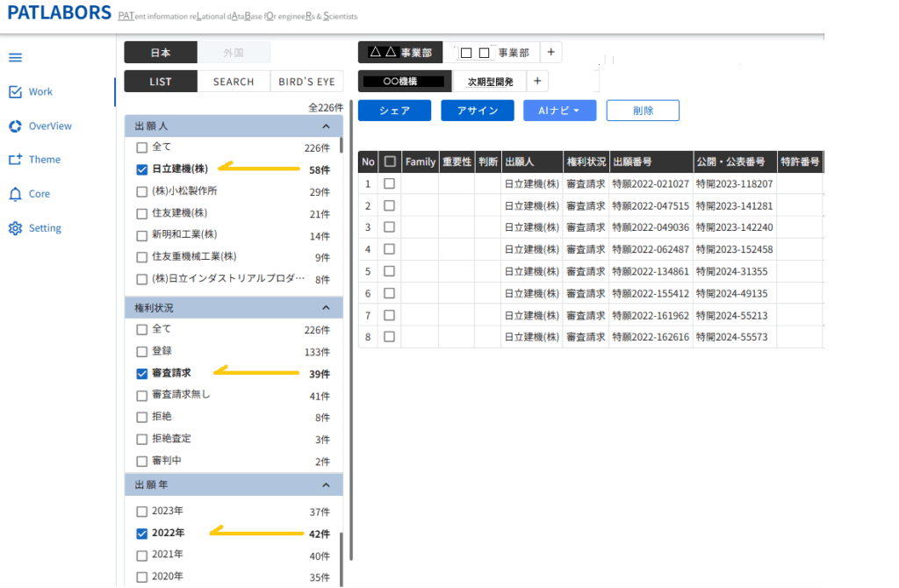Add new tab with plus next to 事業部

tap(550, 53)
